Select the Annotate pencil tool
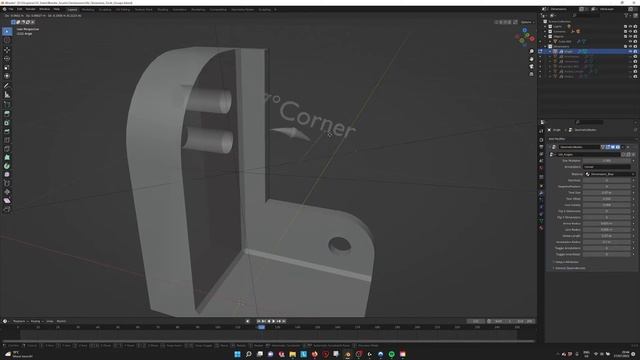The width and height of the screenshot is (640, 360). click(x=7, y=86)
